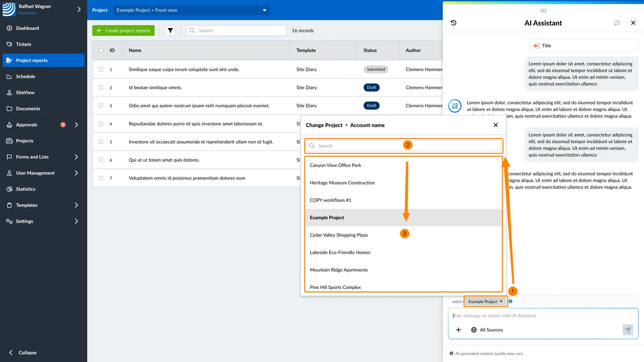Click the Schedule chart icon

[9, 76]
